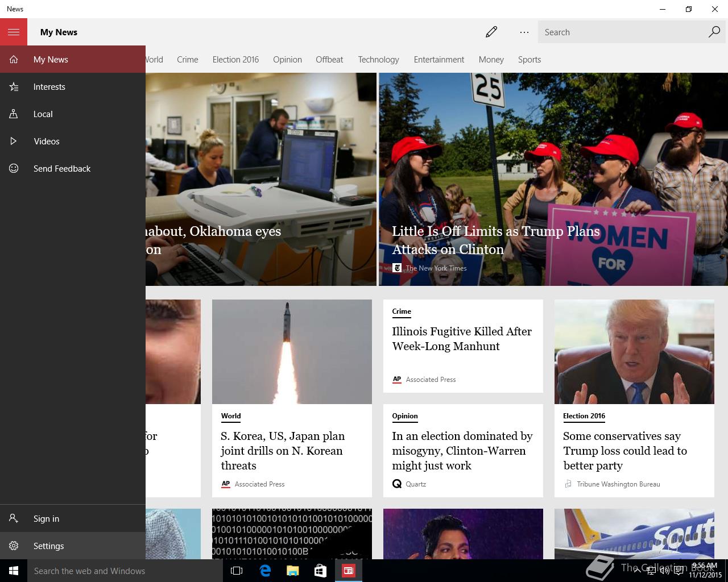This screenshot has height=582, width=728.
Task: Click the Crime category label on card
Action: [402, 311]
